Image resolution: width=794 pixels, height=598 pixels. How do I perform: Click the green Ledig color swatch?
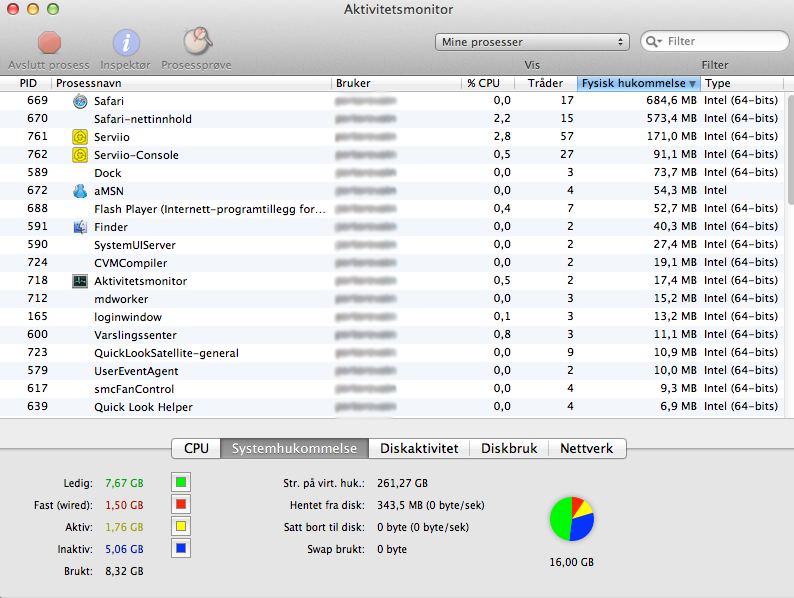pos(181,483)
